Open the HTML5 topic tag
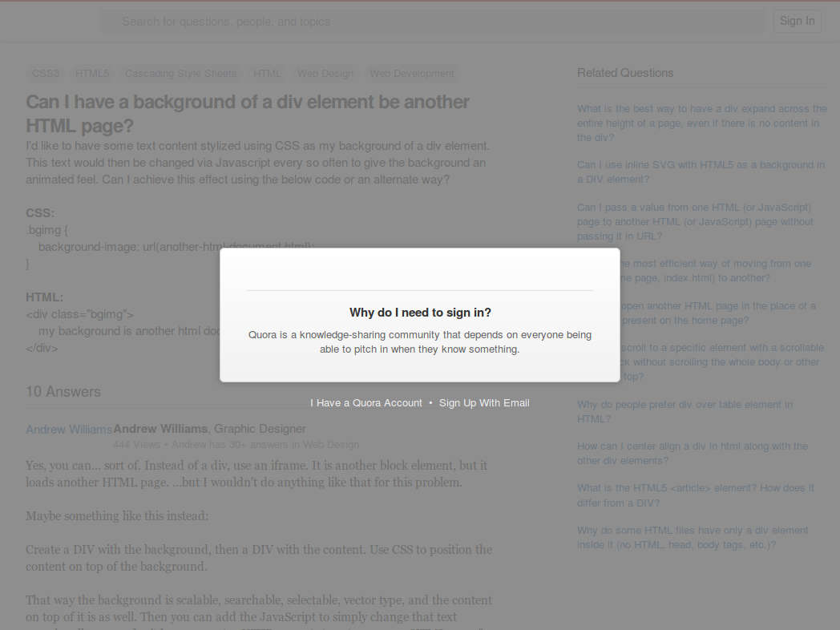Screen dimensions: 840x630 coord(92,74)
